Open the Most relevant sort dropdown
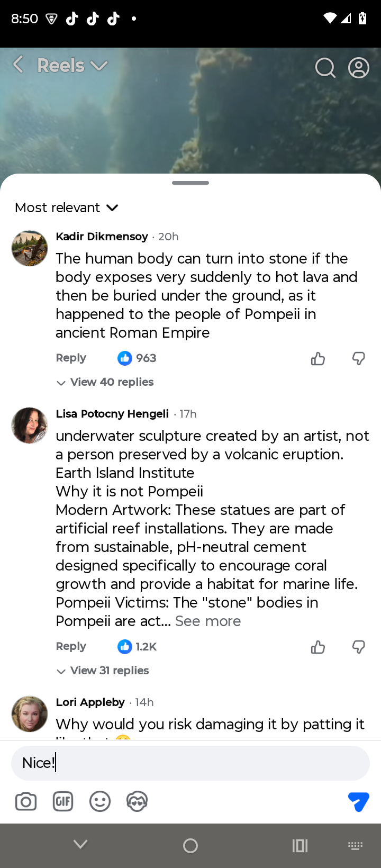 67,207
